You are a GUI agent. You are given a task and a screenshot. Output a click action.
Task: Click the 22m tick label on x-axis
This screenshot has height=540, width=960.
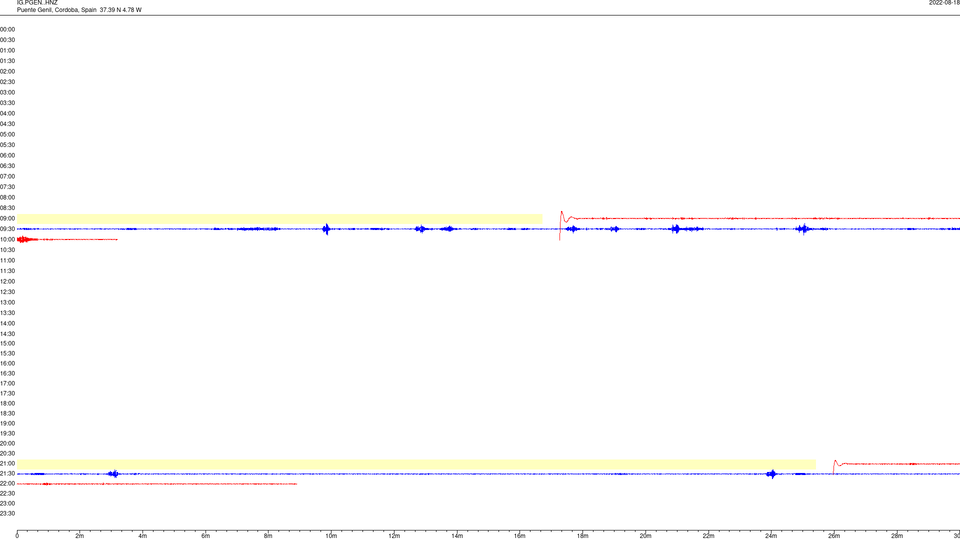coord(708,536)
